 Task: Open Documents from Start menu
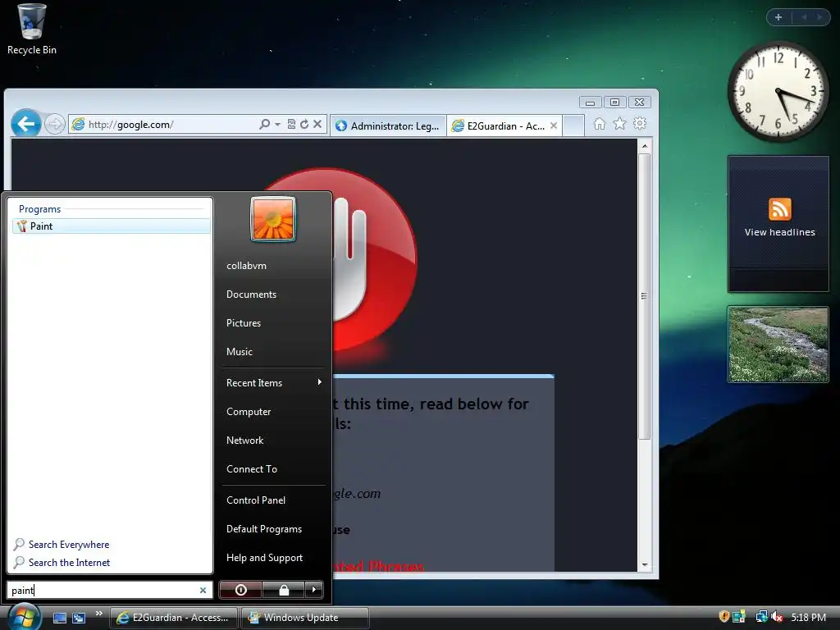tap(251, 294)
